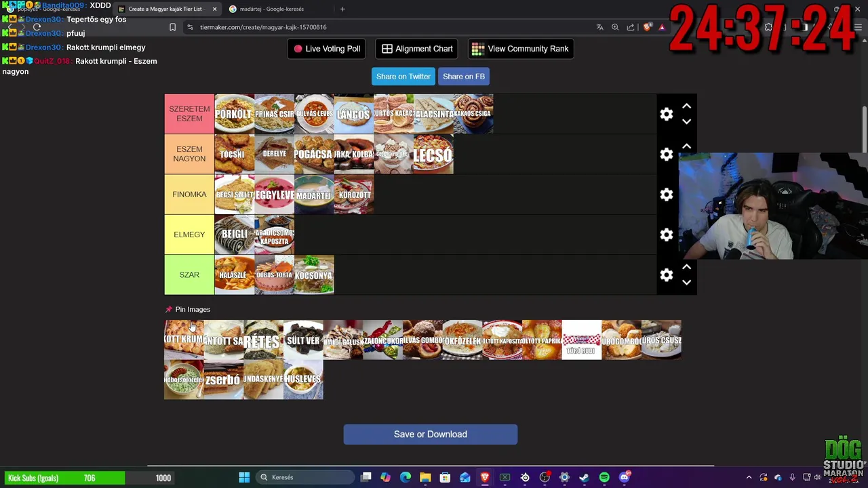Viewport: 868px width, 488px height.
Task: Open the browser hamburger menu
Action: 859,27
